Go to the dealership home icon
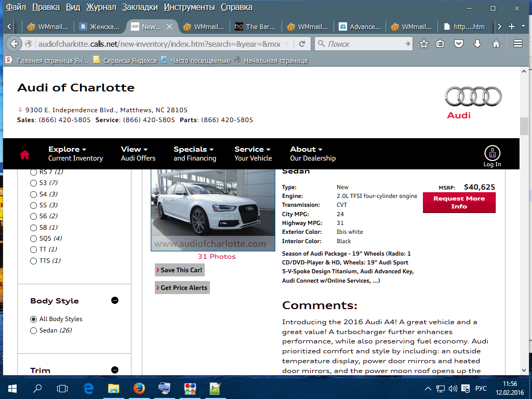Screen dimensions: 532x399 click(x=24, y=155)
